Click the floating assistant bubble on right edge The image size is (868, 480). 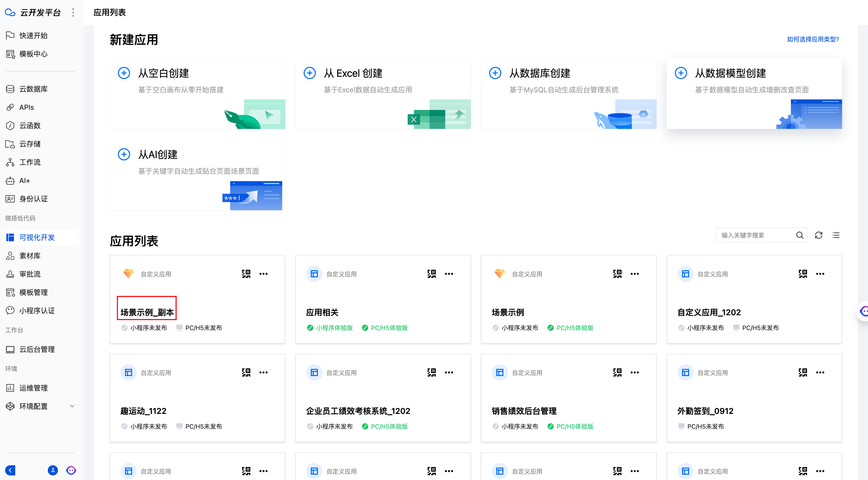pyautogui.click(x=863, y=311)
